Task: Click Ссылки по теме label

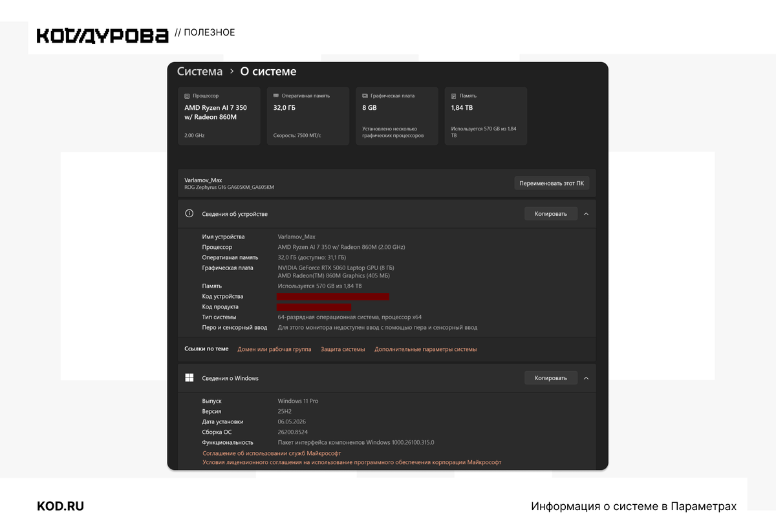Action: coord(206,349)
